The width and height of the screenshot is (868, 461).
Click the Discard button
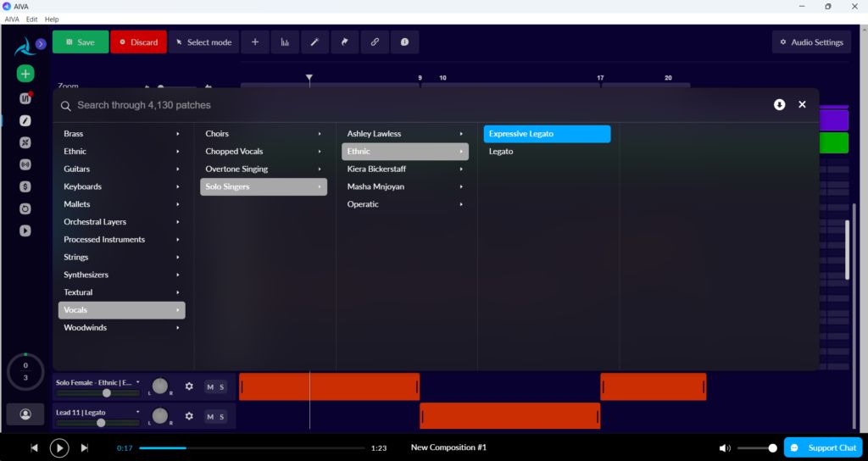[x=138, y=42]
